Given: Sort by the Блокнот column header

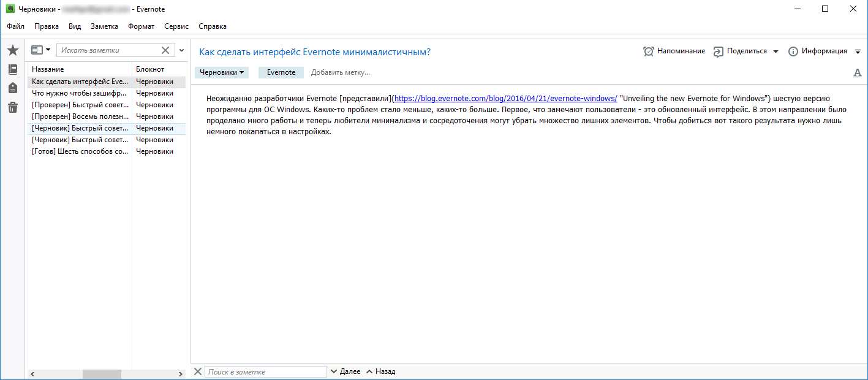Looking at the screenshot, I should [159, 69].
